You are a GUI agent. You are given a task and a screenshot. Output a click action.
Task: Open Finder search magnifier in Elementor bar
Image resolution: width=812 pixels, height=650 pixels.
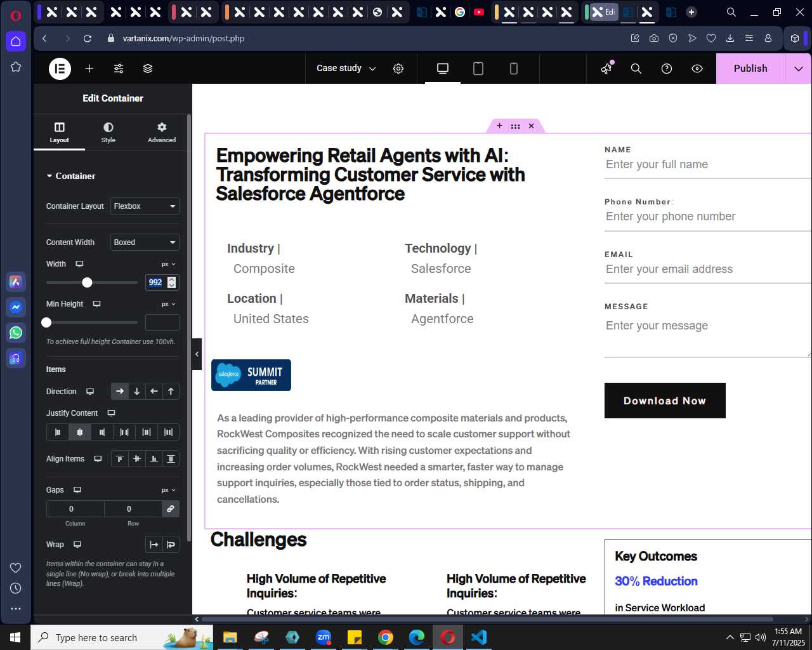tap(636, 69)
